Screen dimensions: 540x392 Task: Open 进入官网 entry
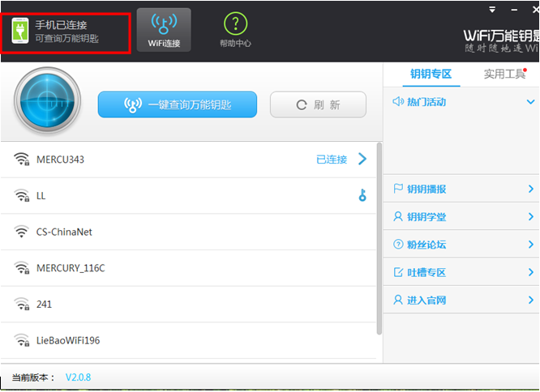(461, 300)
